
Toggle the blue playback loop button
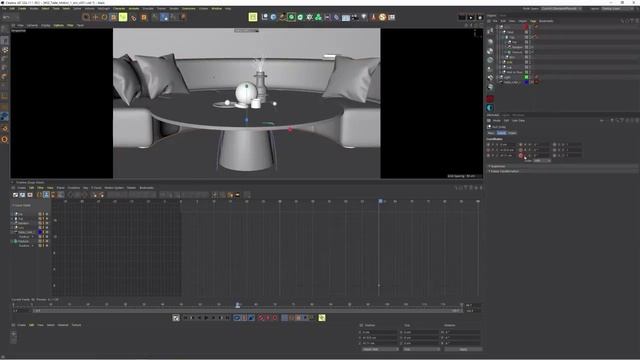237,318
